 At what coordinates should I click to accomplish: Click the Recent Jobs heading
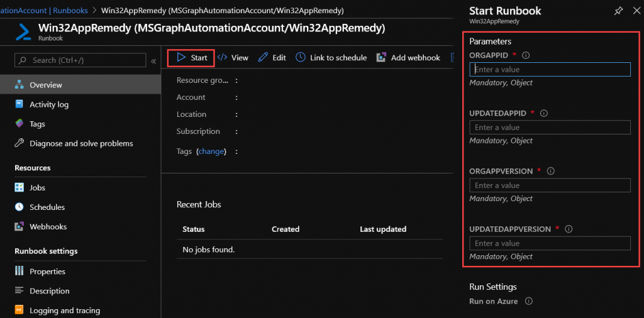(x=199, y=204)
